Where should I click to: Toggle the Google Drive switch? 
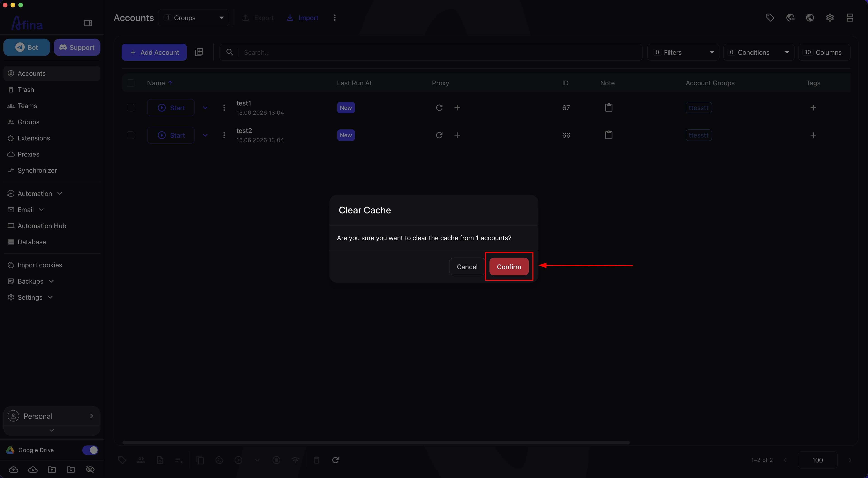[90, 450]
